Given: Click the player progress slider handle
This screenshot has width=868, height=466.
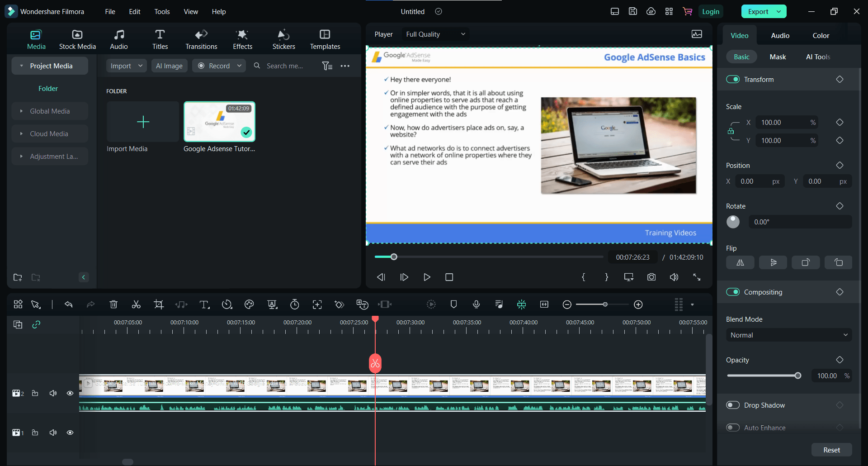Looking at the screenshot, I should (394, 257).
